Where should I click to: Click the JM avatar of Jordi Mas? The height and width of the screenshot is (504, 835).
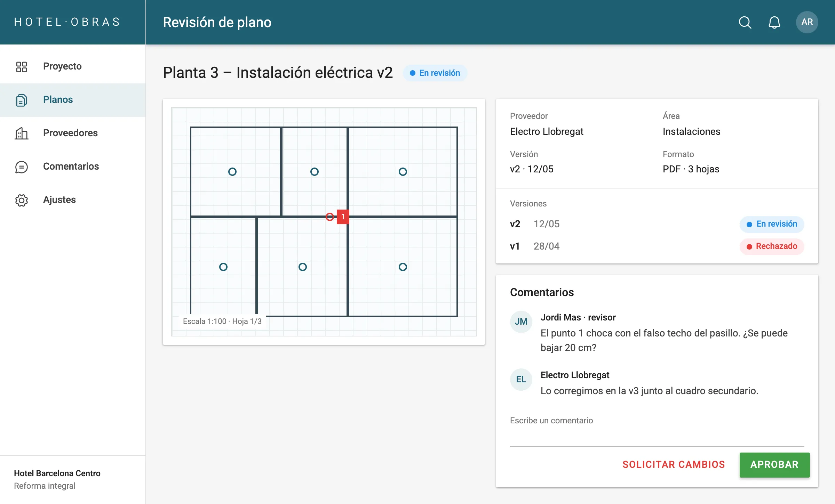coord(521,322)
